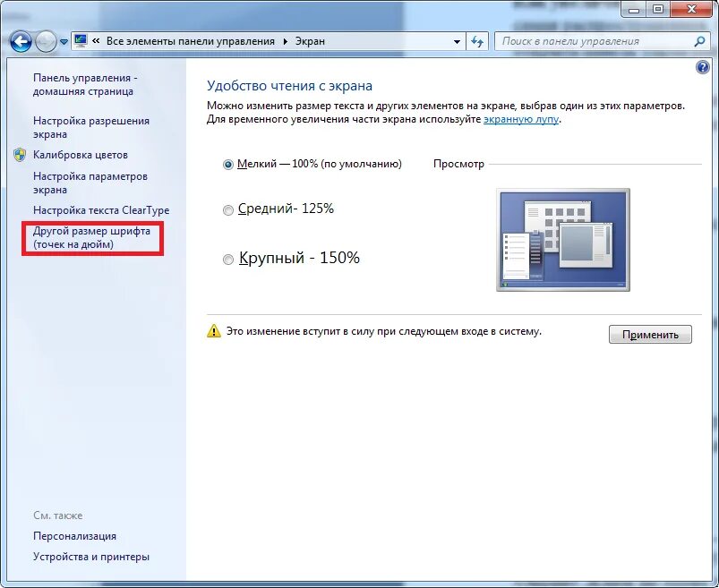The image size is (719, 588).
Task: Open help with the blue question mark
Action: tap(703, 68)
